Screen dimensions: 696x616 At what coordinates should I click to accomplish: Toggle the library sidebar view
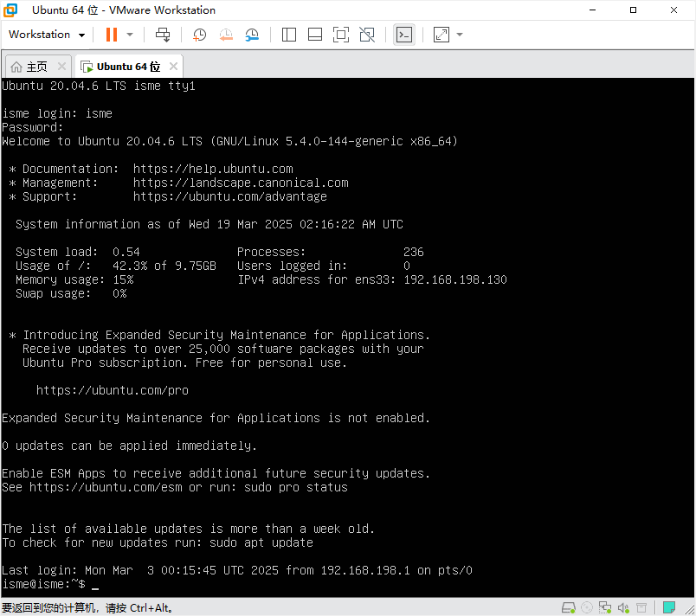coord(289,35)
